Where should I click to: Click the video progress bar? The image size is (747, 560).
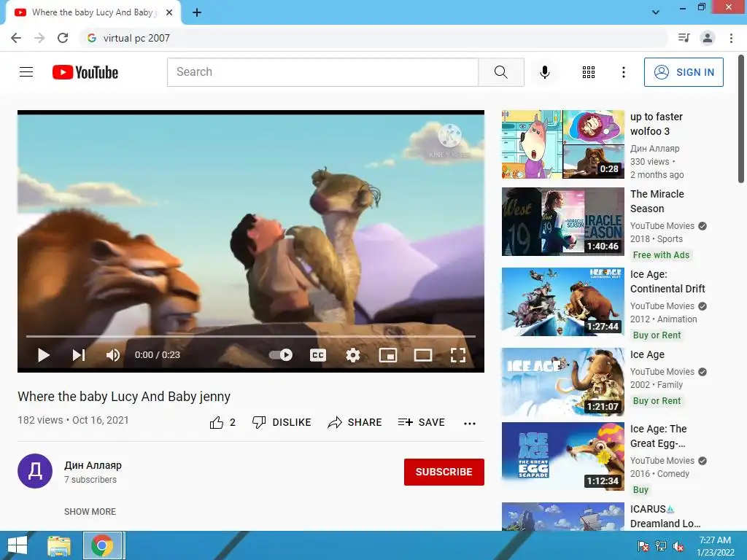tap(251, 336)
